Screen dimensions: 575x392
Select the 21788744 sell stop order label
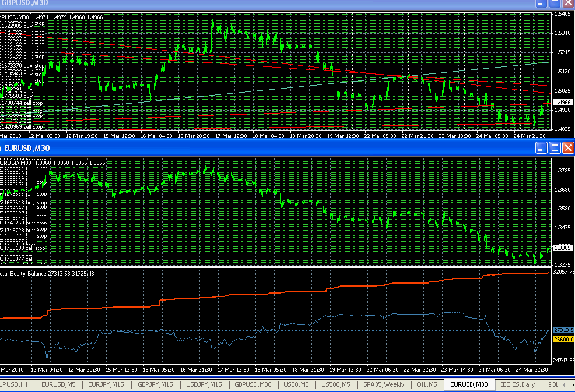22,102
